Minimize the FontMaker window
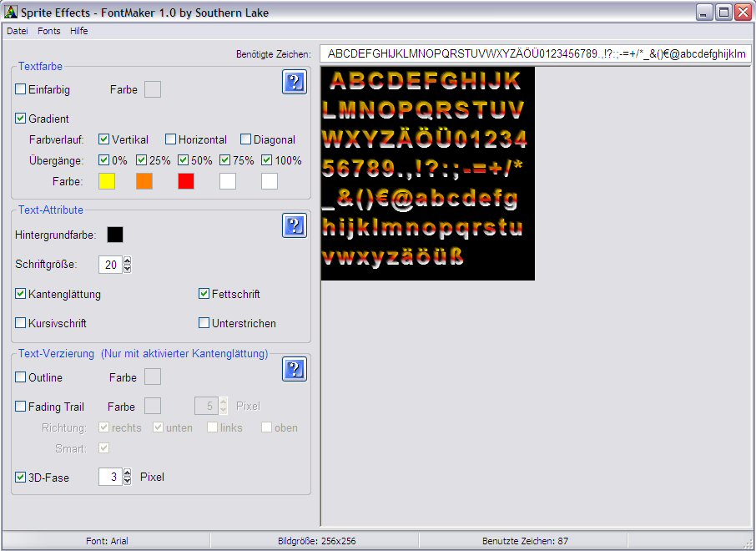756x551 pixels. [x=705, y=12]
